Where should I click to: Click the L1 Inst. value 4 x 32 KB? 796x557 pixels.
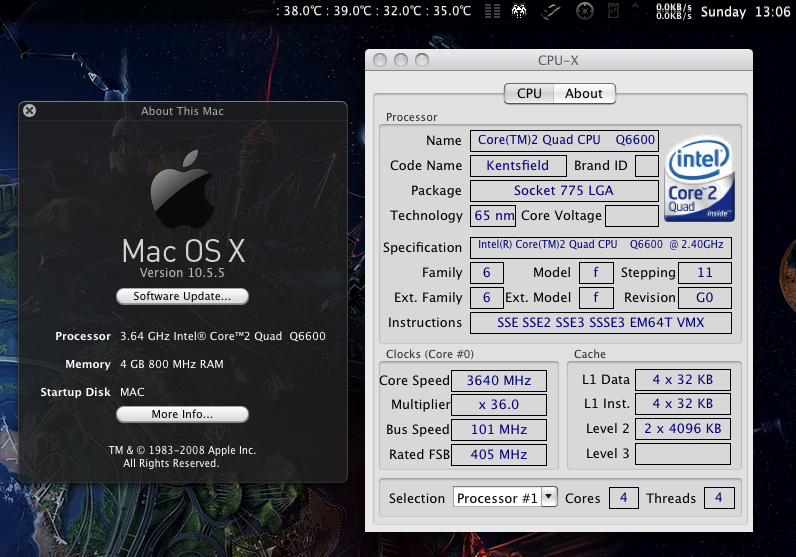click(683, 404)
